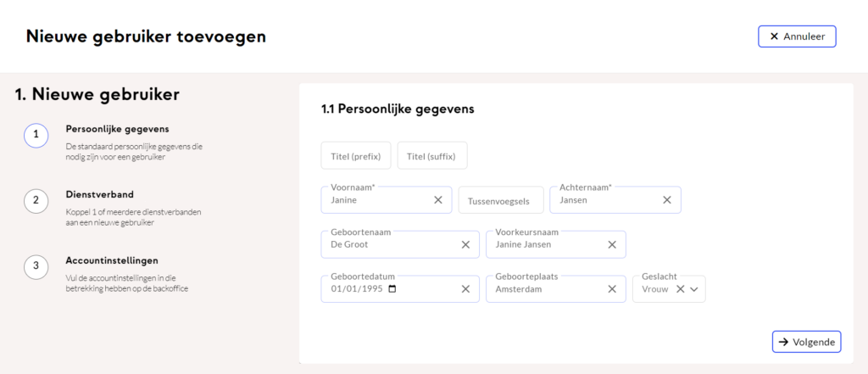This screenshot has height=374, width=868.
Task: Clear the Geslacht selection Vrouw
Action: coord(680,288)
